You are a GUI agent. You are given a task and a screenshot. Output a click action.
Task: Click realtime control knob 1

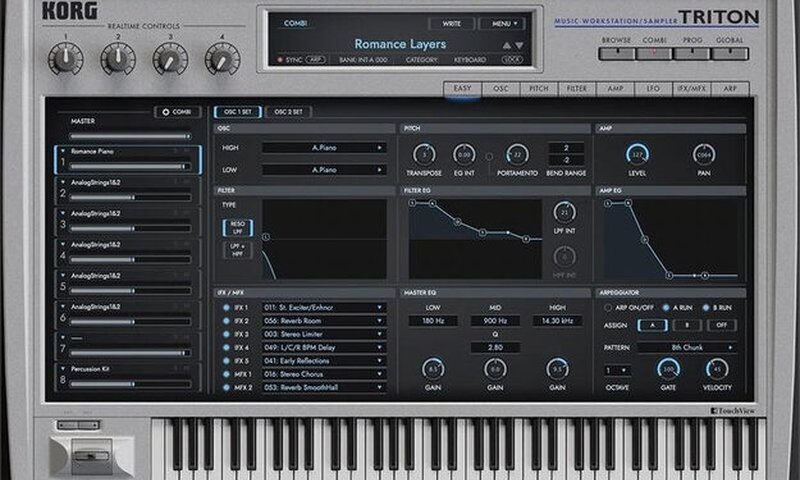65,59
